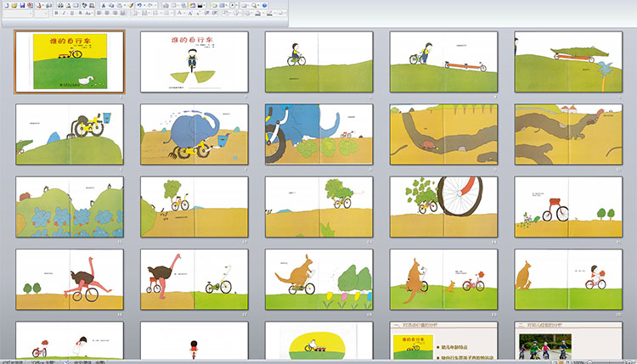The width and height of the screenshot is (637, 364).
Task: Click the New Slide icon
Action: tap(214, 5)
